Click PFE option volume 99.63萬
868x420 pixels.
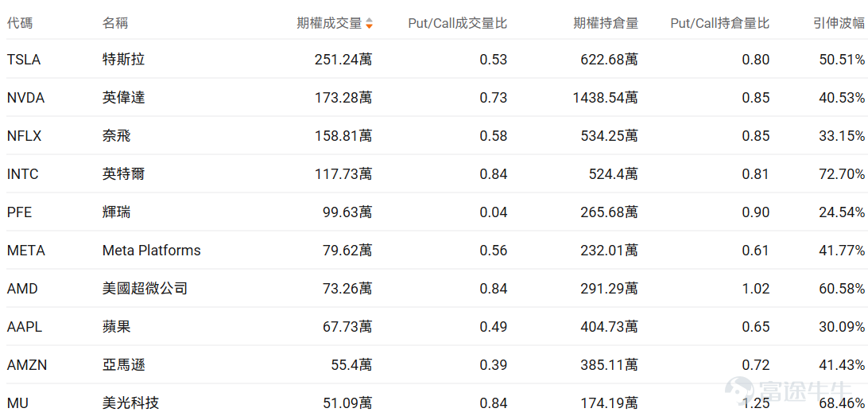347,212
